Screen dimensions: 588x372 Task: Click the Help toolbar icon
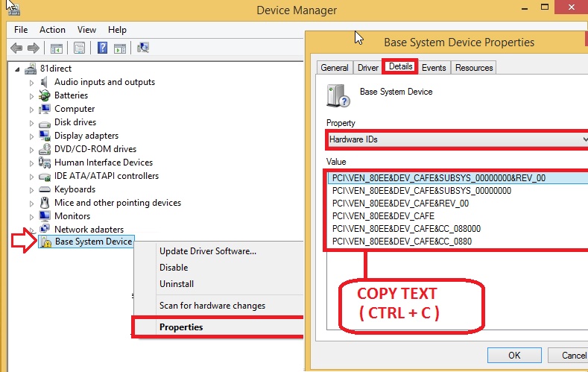click(102, 48)
